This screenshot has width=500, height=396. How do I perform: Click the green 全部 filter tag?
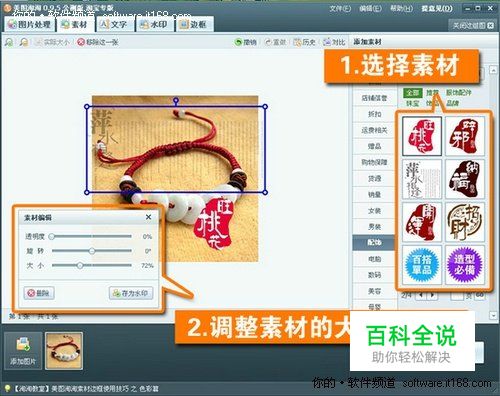[x=413, y=92]
